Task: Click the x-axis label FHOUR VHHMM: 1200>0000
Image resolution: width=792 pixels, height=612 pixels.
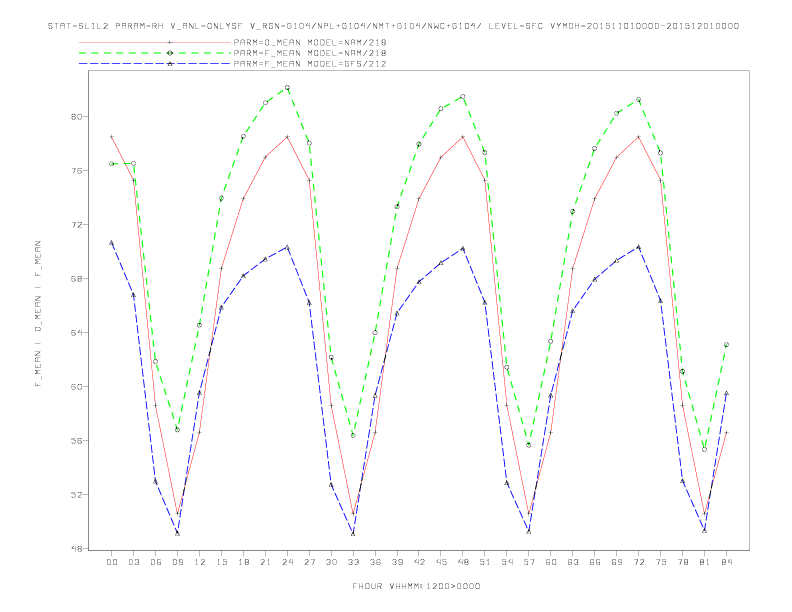Action: 416,586
